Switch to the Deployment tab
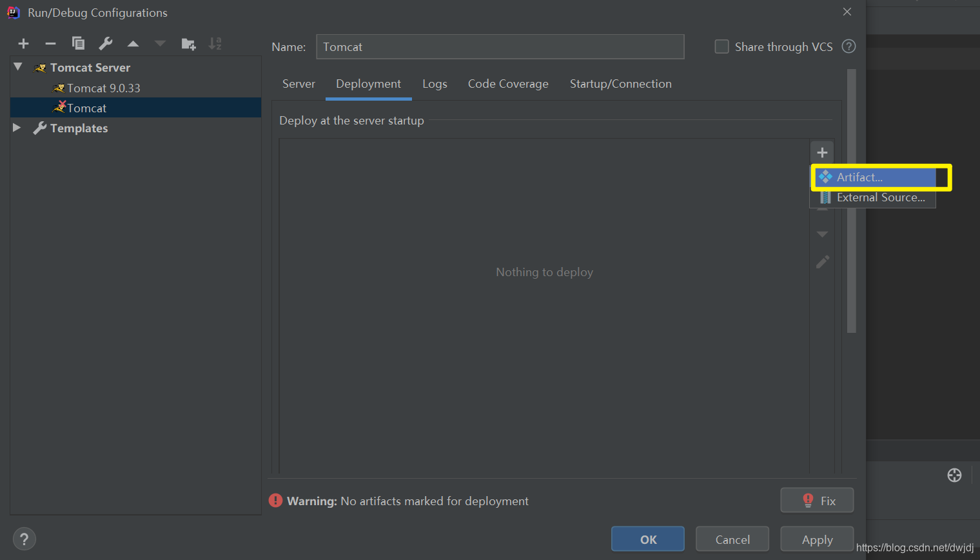The width and height of the screenshot is (980, 560). tap(368, 84)
